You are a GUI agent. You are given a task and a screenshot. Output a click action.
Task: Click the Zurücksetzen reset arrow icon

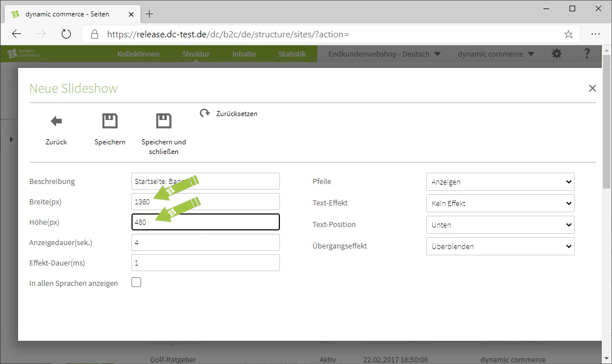tap(205, 113)
